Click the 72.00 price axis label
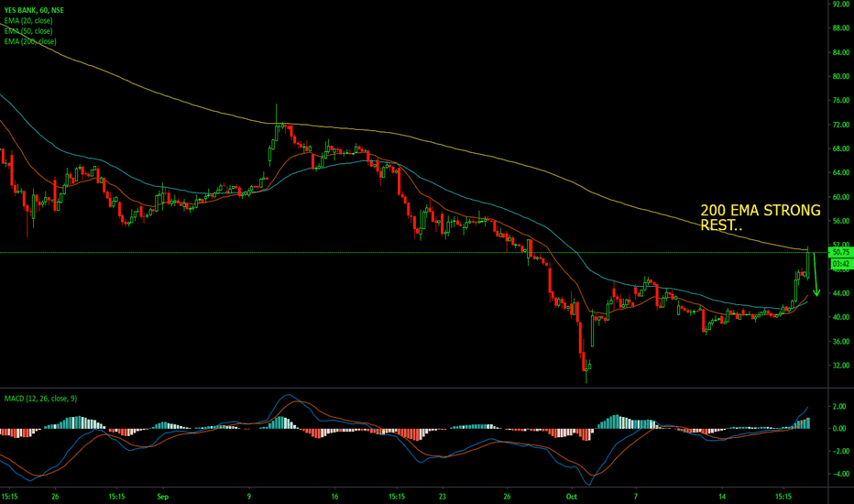Screen dimensions: 854x504 point(841,125)
